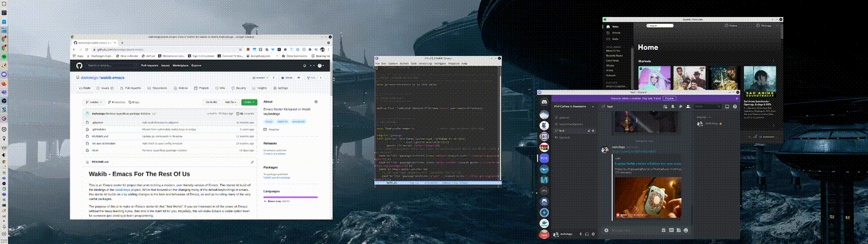
Task: Open the Spotify user account dropdown
Action: [x=767, y=26]
